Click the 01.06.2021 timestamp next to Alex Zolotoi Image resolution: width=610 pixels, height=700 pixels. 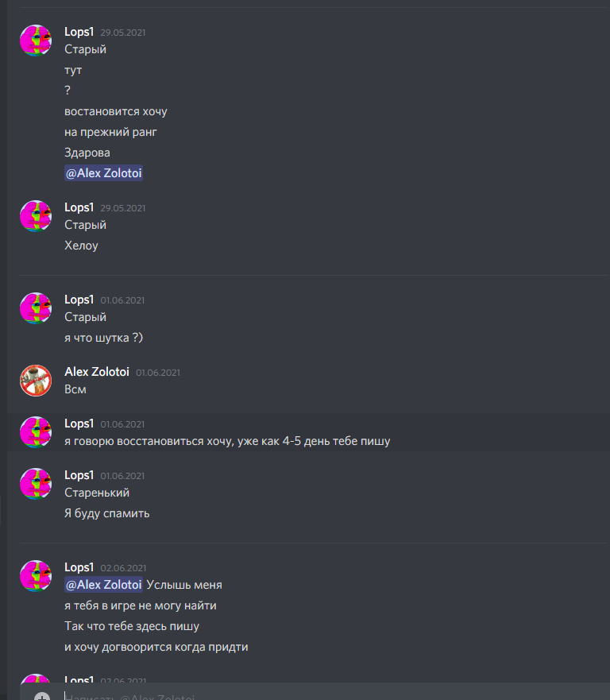pyautogui.click(x=158, y=373)
